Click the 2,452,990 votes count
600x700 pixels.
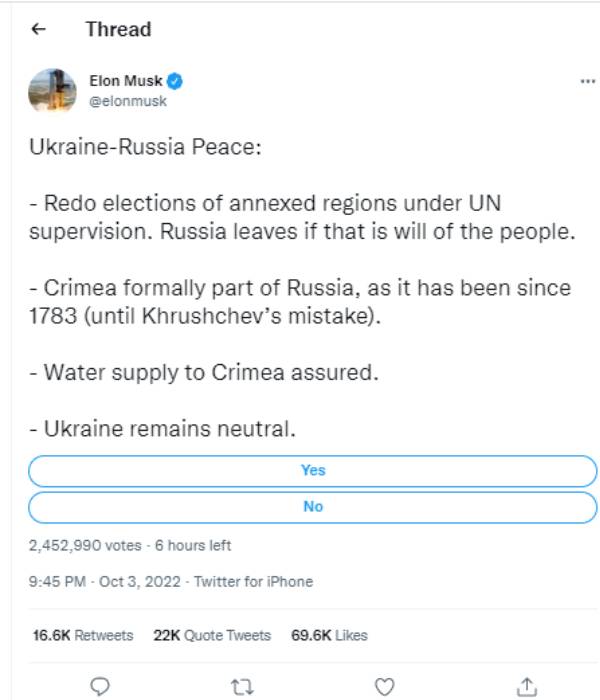pyautogui.click(x=86, y=546)
